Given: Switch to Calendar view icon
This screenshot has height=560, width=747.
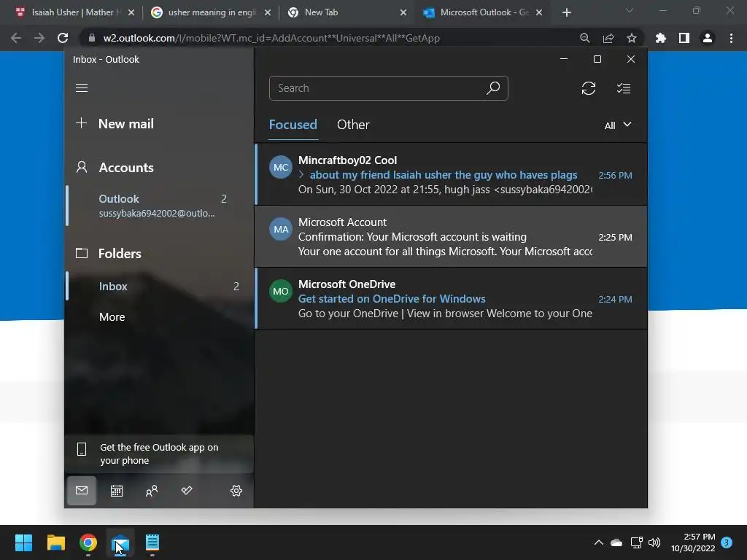Looking at the screenshot, I should click(117, 491).
